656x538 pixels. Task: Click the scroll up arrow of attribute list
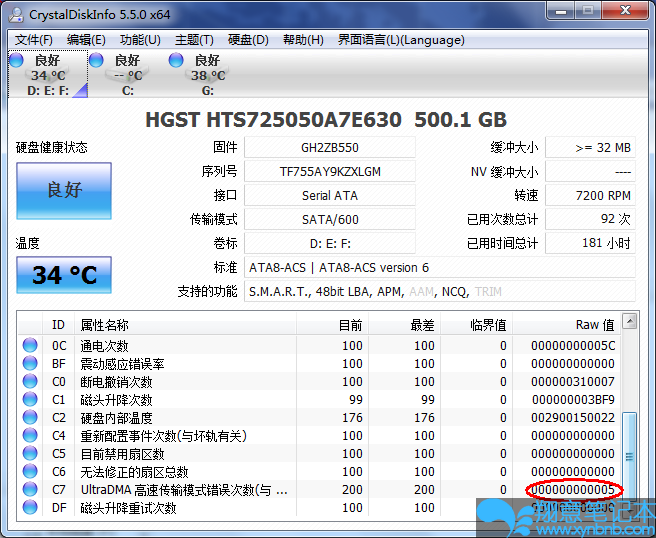[x=630, y=321]
